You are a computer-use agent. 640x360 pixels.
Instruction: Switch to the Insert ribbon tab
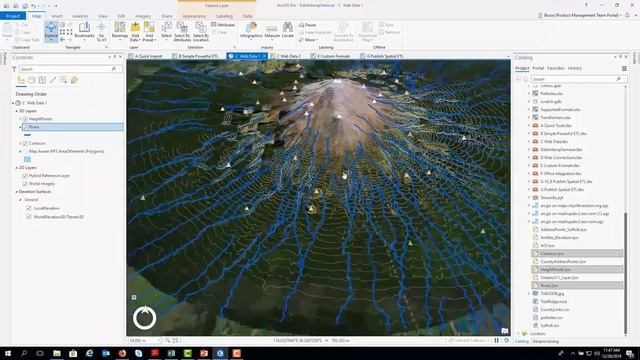(x=57, y=16)
